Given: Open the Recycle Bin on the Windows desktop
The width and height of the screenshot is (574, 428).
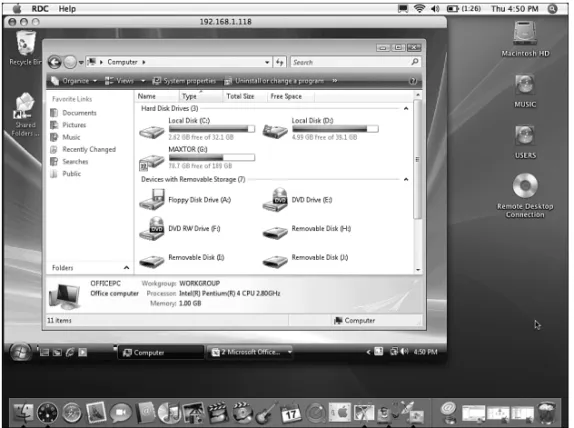Looking at the screenshot, I should click(26, 48).
